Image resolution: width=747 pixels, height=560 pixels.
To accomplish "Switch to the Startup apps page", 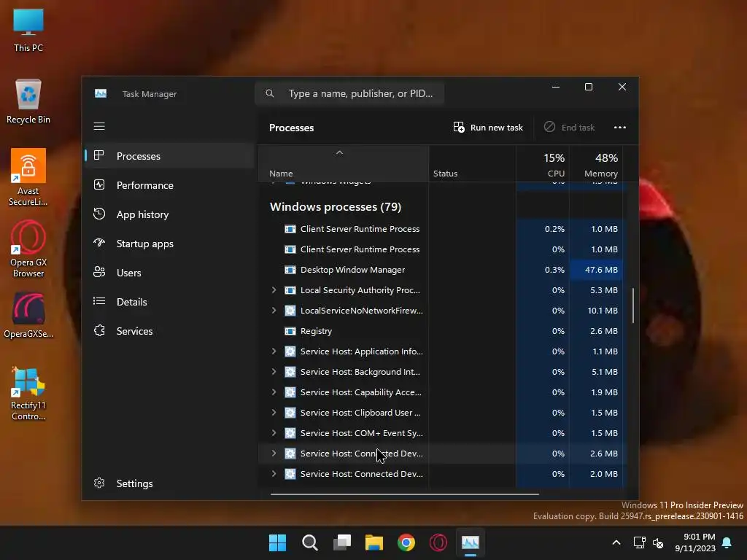I will coord(169,244).
